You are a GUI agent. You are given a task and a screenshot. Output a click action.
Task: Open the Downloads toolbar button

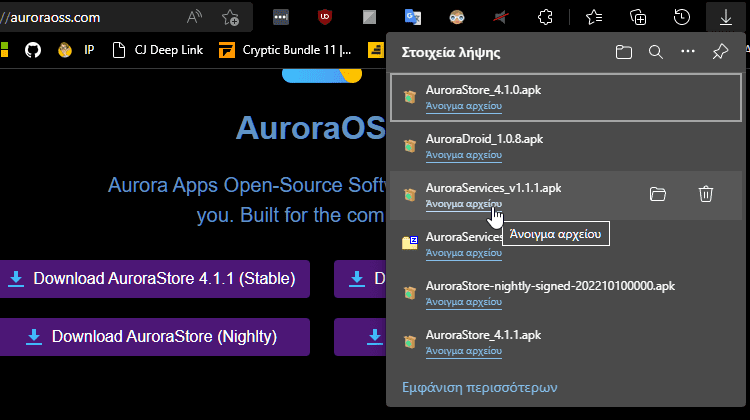pyautogui.click(x=726, y=18)
